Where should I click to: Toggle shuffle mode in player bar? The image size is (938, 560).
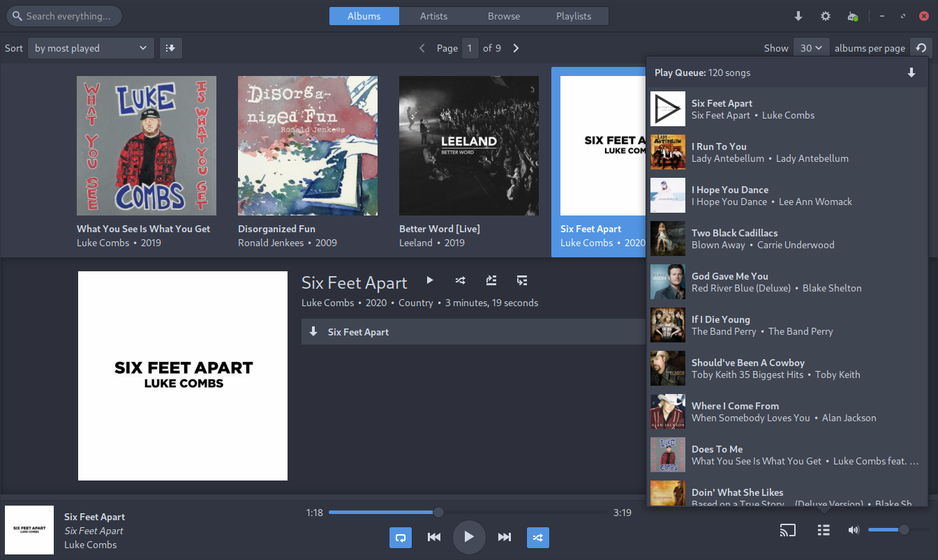click(x=537, y=537)
